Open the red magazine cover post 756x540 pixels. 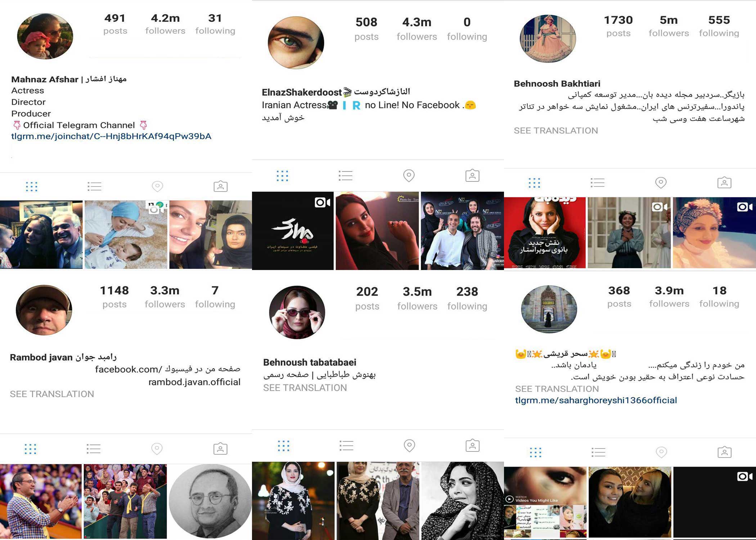click(x=545, y=233)
